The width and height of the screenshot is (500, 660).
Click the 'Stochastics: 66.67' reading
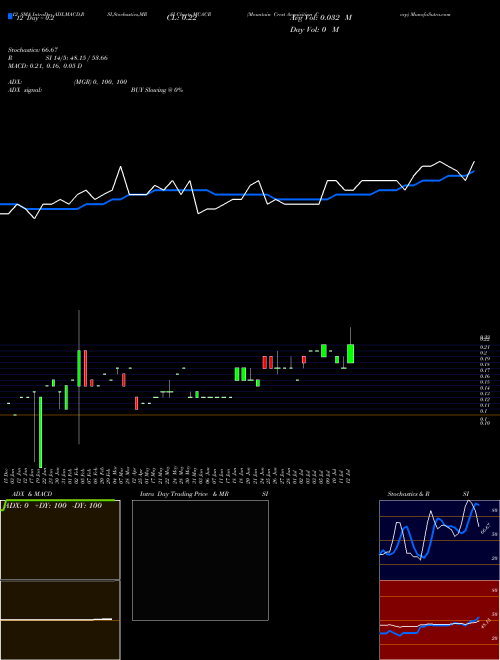[33, 50]
